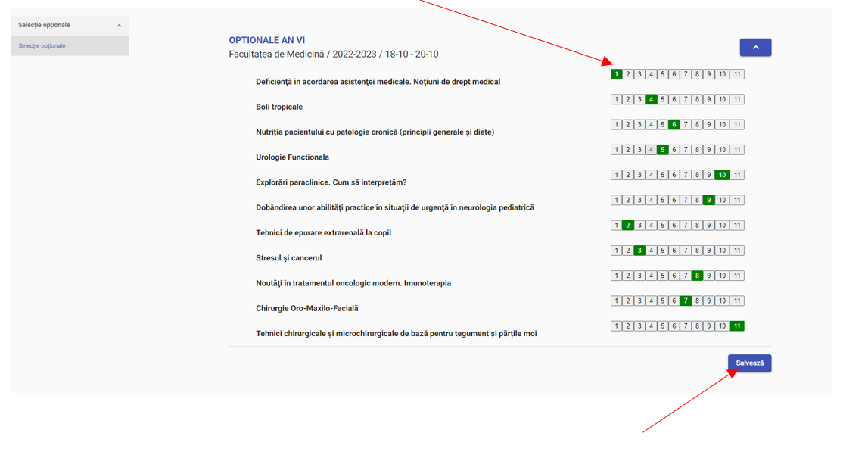Select rank 9 for Urologie Functionala
868x461 pixels.
tap(708, 150)
